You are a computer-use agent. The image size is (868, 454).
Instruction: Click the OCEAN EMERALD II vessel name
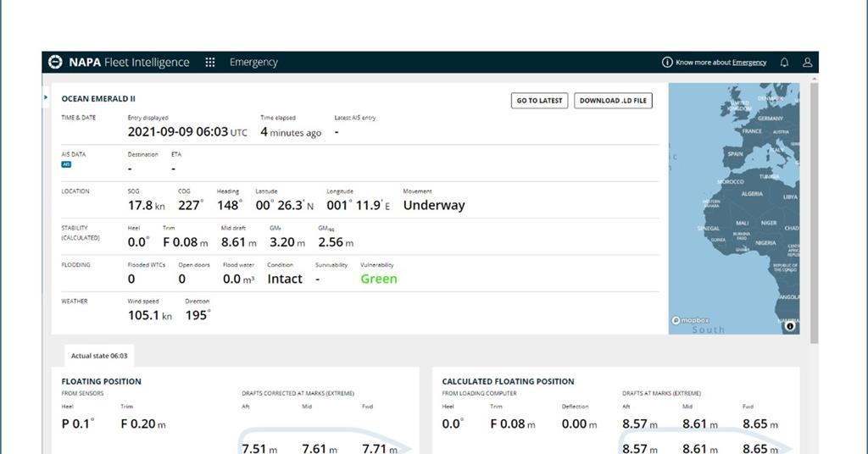(x=98, y=99)
